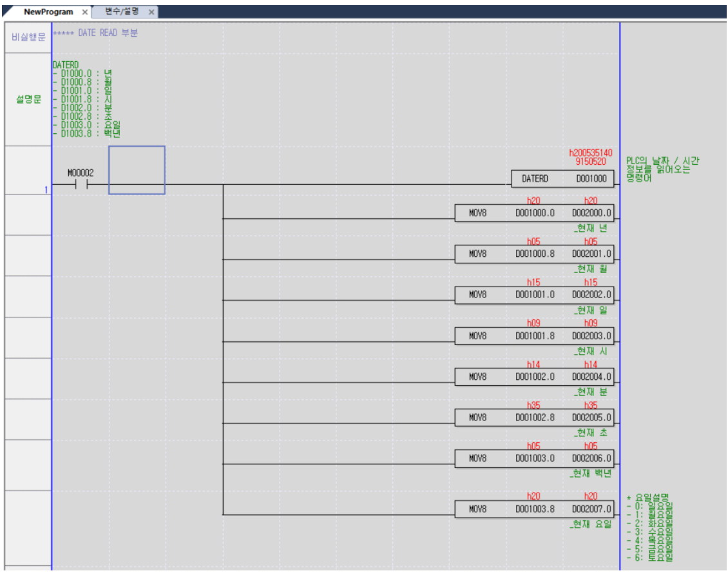This screenshot has width=728, height=573.
Task: Close the NewProgram tab
Action: pos(83,11)
